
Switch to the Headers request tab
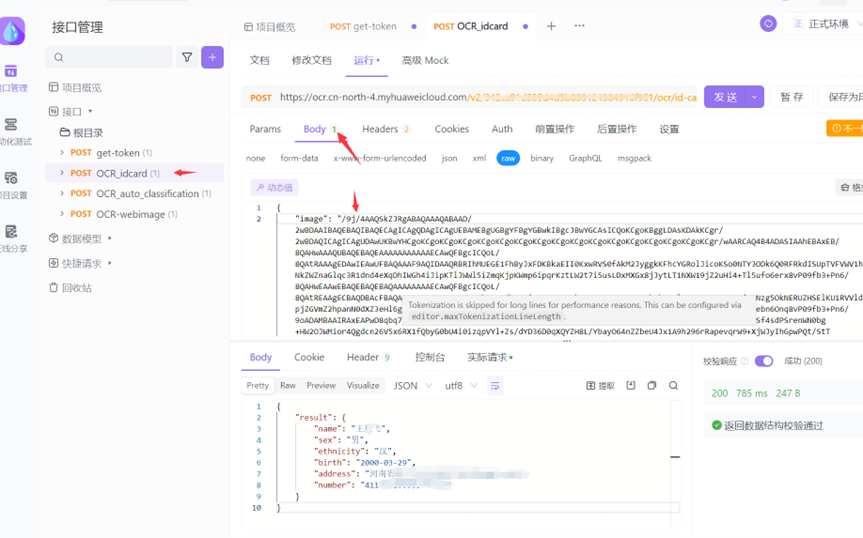(x=380, y=129)
